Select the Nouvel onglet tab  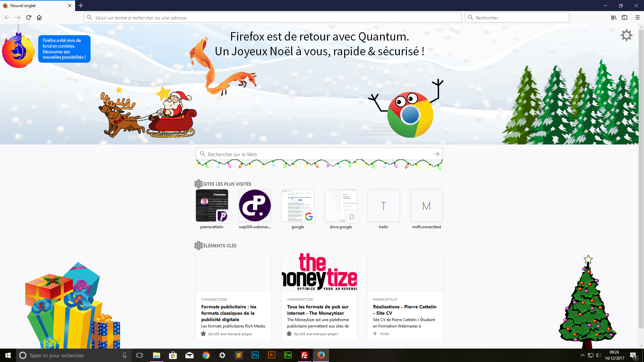pos(38,6)
